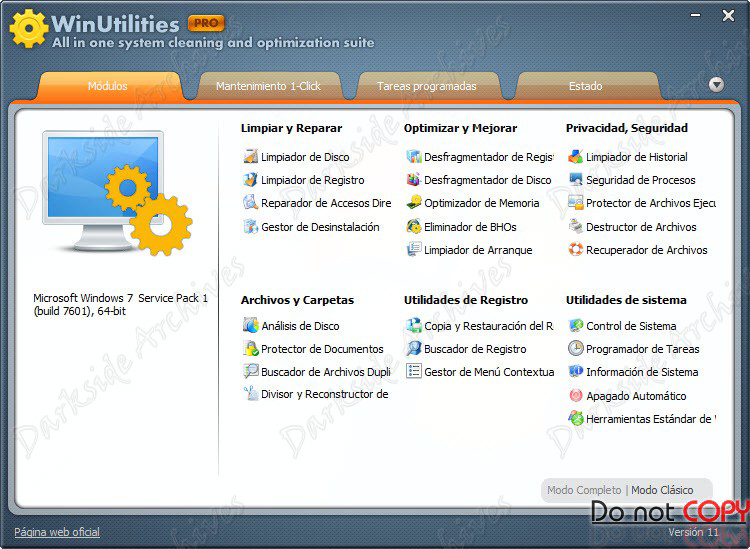Open Programador de Tareas text link
Viewport: 750px width, 549px height.
point(643,349)
